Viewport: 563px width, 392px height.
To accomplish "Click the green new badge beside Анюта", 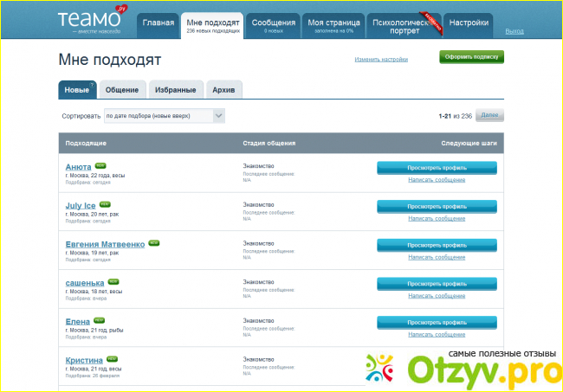I will click(x=100, y=164).
